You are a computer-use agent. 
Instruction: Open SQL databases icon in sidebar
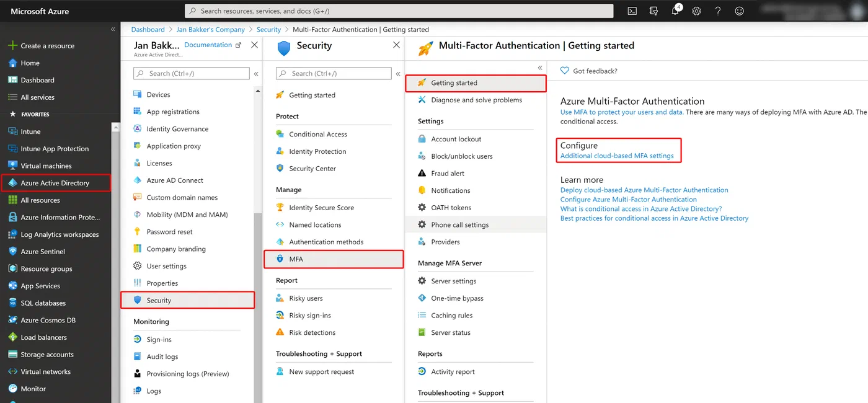[x=12, y=303]
